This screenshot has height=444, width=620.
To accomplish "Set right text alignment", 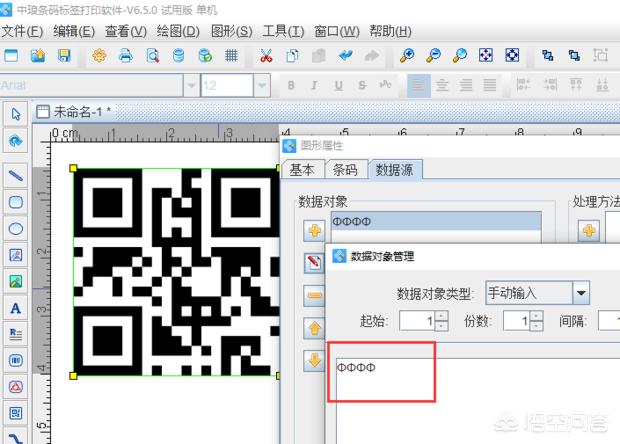I will [466, 85].
